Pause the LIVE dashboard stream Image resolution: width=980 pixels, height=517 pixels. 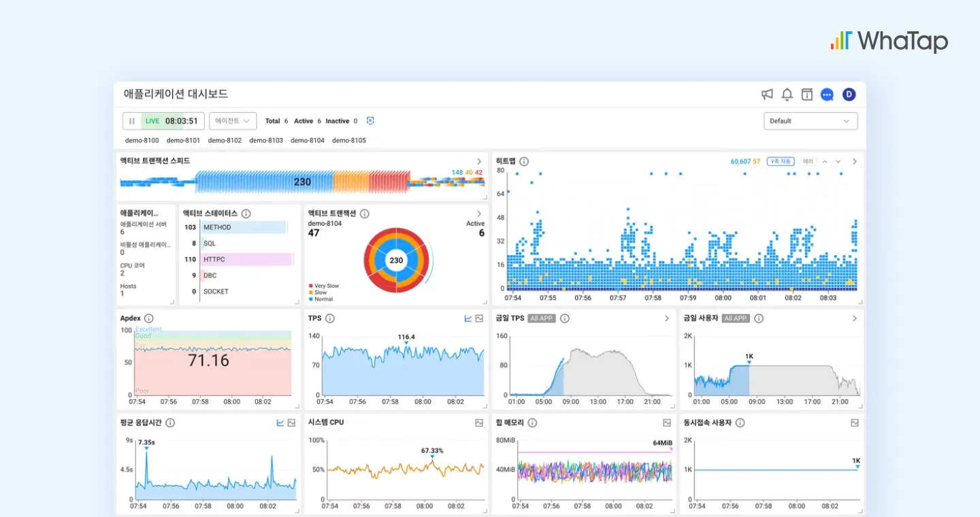coord(132,121)
